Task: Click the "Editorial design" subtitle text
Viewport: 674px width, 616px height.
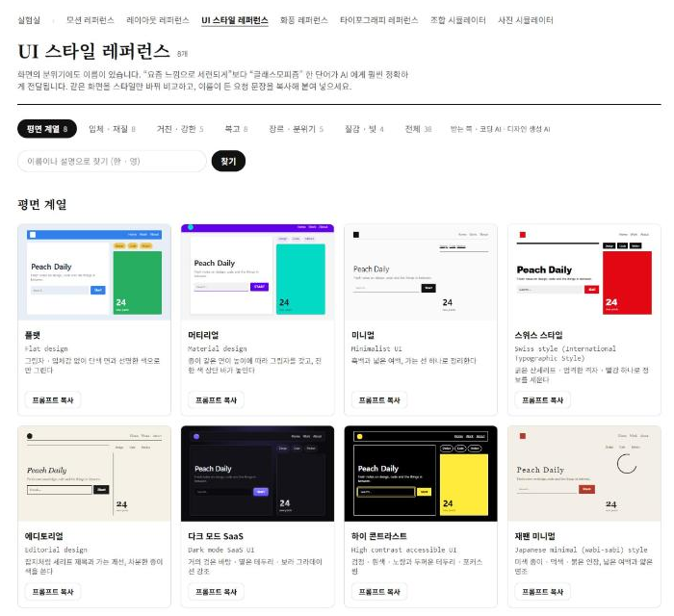Action: (x=56, y=550)
